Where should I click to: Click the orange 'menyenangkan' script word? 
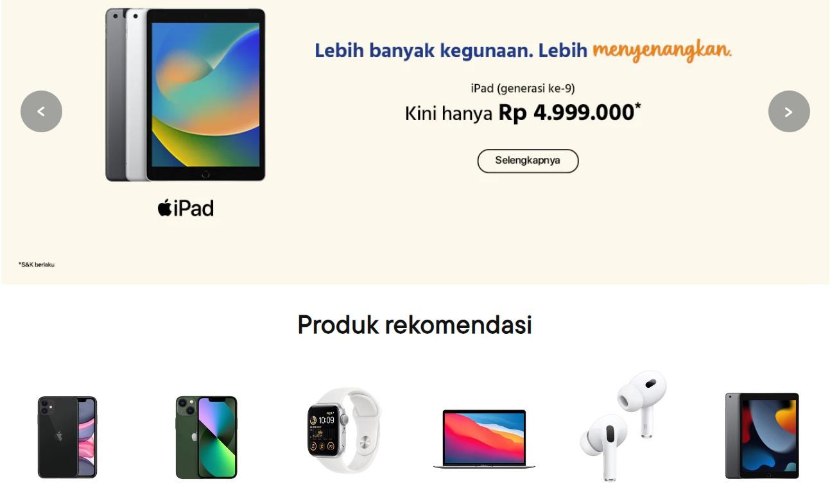coord(662,51)
